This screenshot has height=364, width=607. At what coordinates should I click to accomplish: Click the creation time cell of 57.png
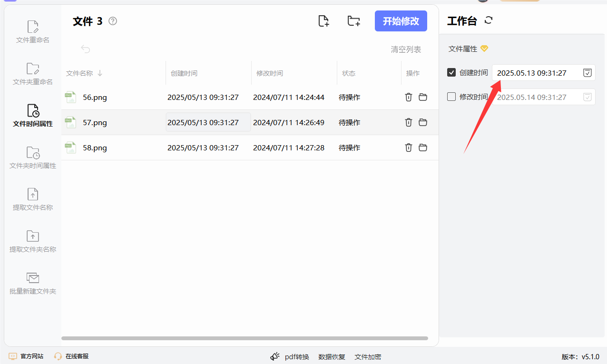(208, 122)
